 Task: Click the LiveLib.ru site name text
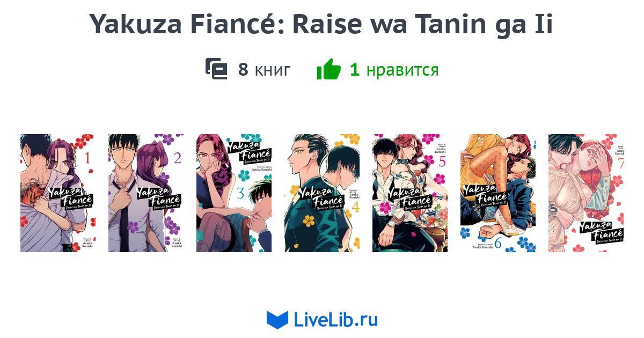tap(336, 320)
